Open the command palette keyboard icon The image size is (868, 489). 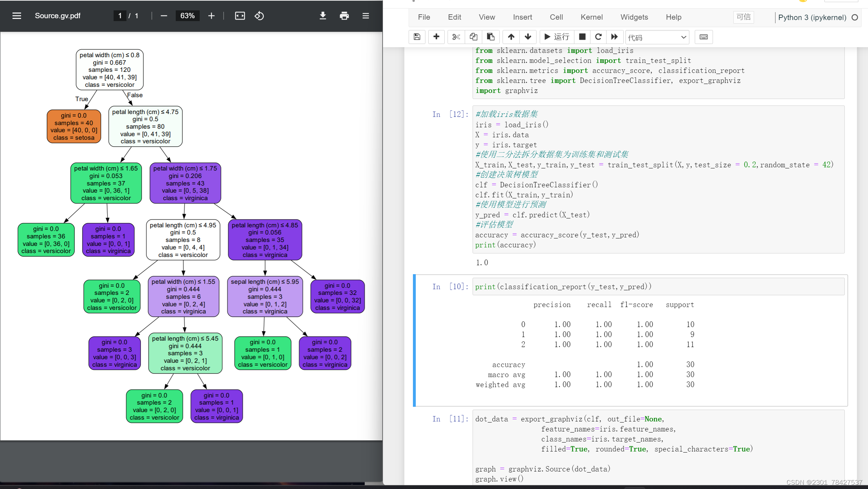point(703,37)
